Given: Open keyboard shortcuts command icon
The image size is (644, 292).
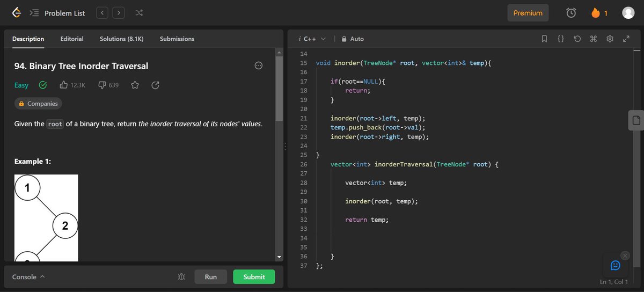Looking at the screenshot, I should point(593,39).
